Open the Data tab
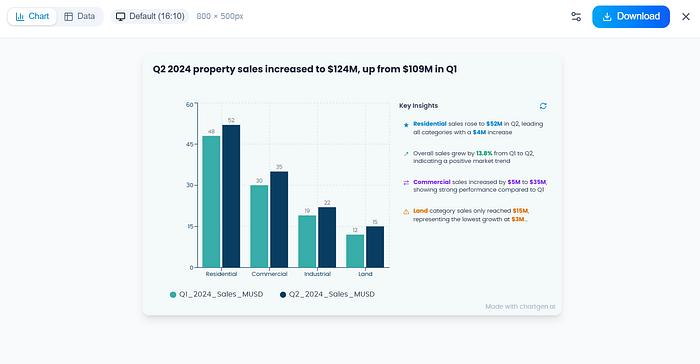 [x=79, y=17]
